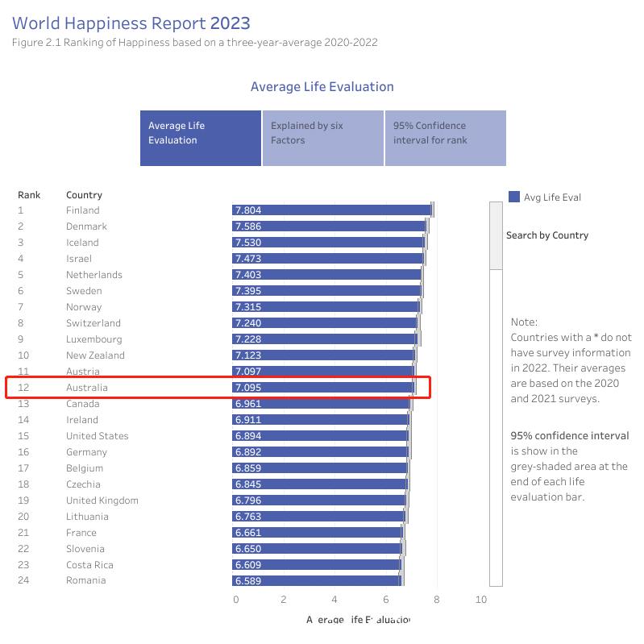Select Romania in the country list
The image size is (644, 644).
click(x=85, y=580)
